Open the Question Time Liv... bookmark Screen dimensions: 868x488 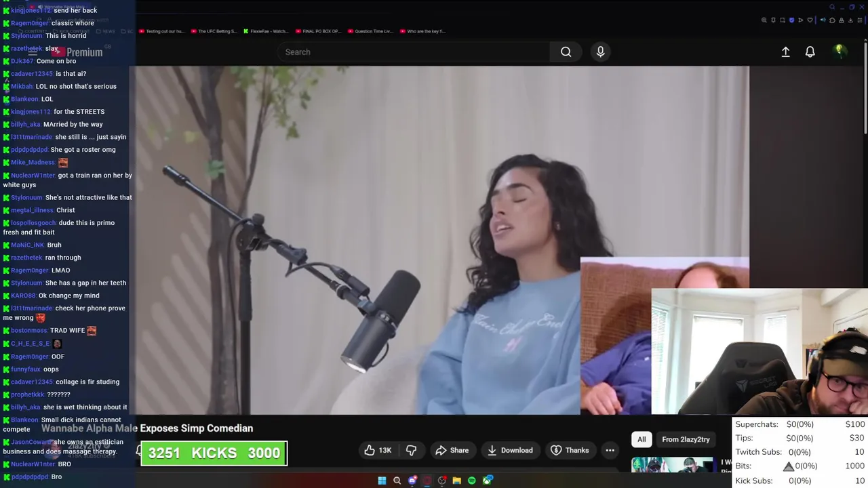tap(370, 31)
